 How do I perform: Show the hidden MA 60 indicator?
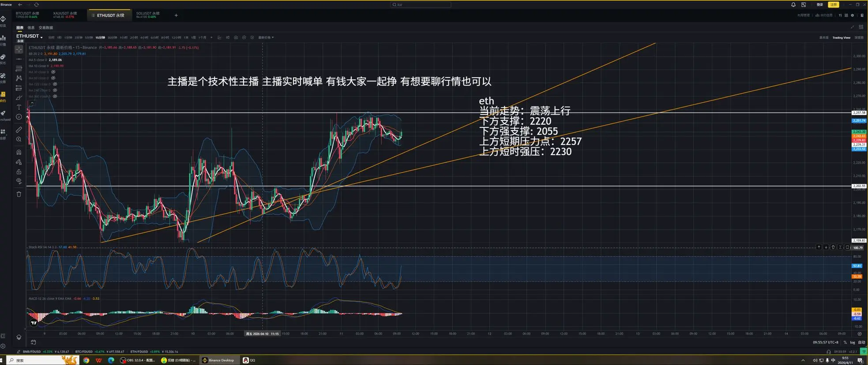point(53,78)
